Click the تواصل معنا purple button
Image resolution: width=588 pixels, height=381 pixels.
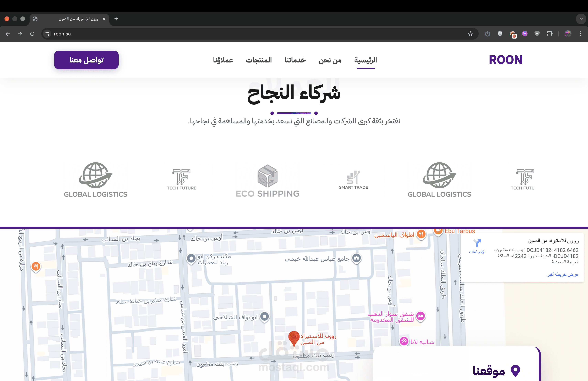point(86,60)
